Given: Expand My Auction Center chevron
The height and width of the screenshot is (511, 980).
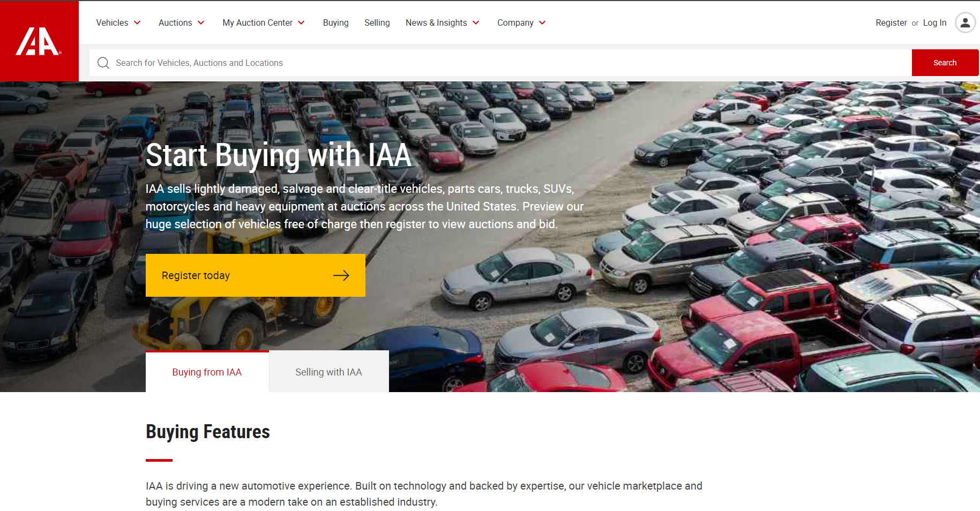Looking at the screenshot, I should pyautogui.click(x=301, y=22).
